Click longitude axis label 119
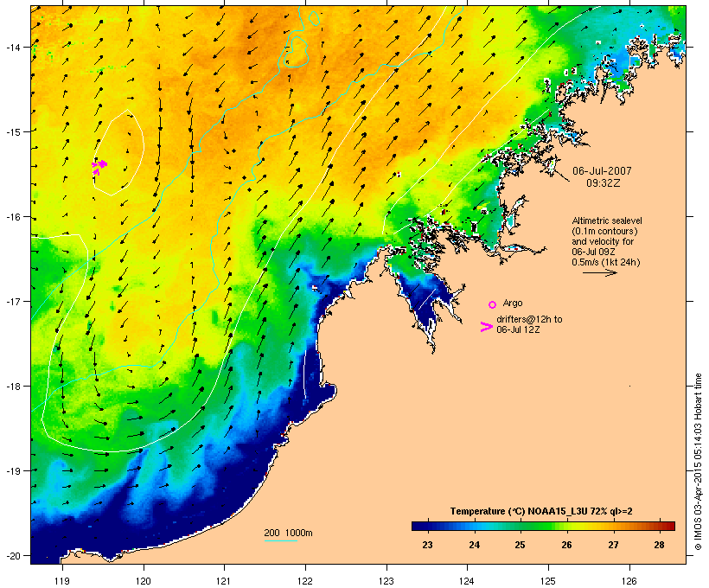 pos(62,581)
